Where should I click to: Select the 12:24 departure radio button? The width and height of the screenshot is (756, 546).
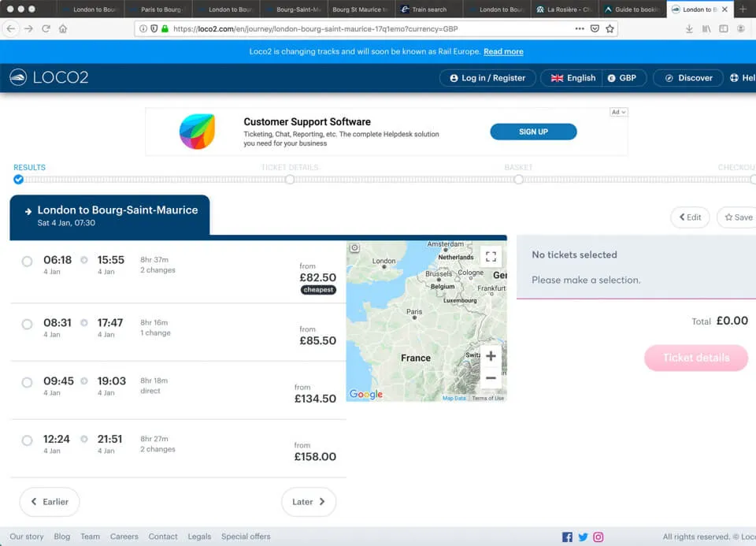[x=27, y=440]
